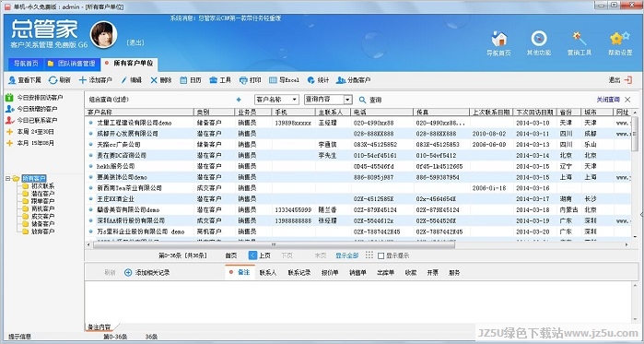Image resolution: width=644 pixels, height=344 pixels.
Task: Open 帮助设置 gear icon
Action: (620, 38)
